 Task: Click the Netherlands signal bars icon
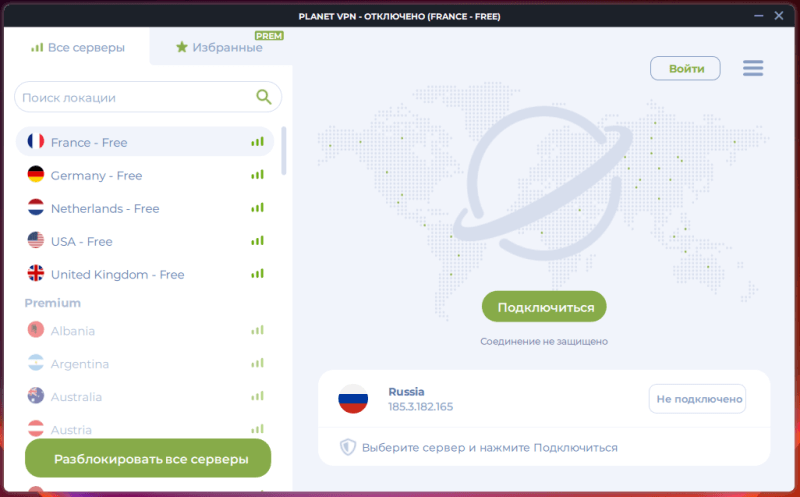(x=257, y=208)
